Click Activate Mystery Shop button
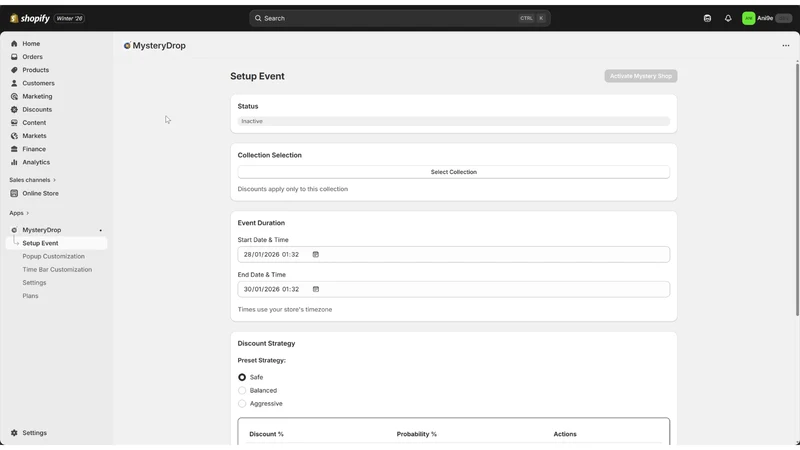 [641, 76]
